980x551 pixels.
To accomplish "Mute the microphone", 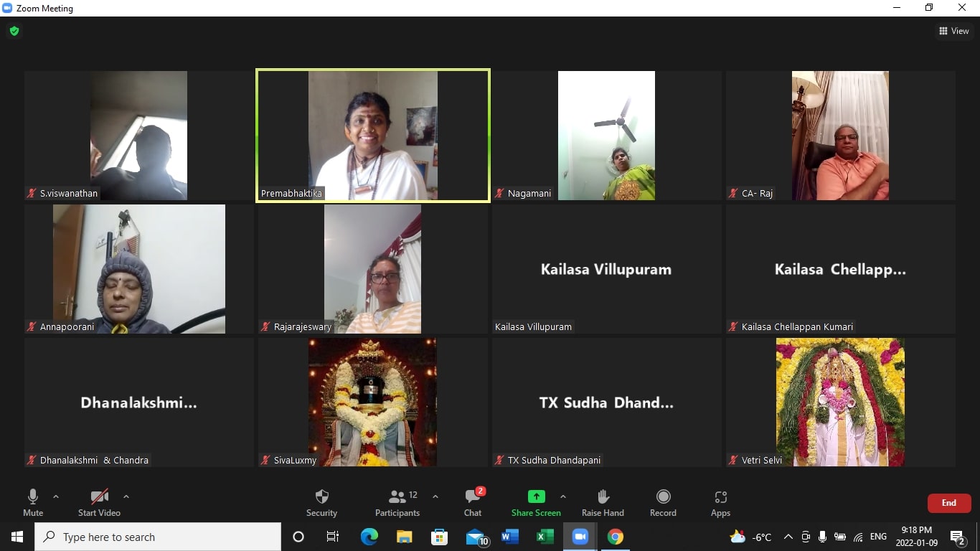I will coord(33,502).
